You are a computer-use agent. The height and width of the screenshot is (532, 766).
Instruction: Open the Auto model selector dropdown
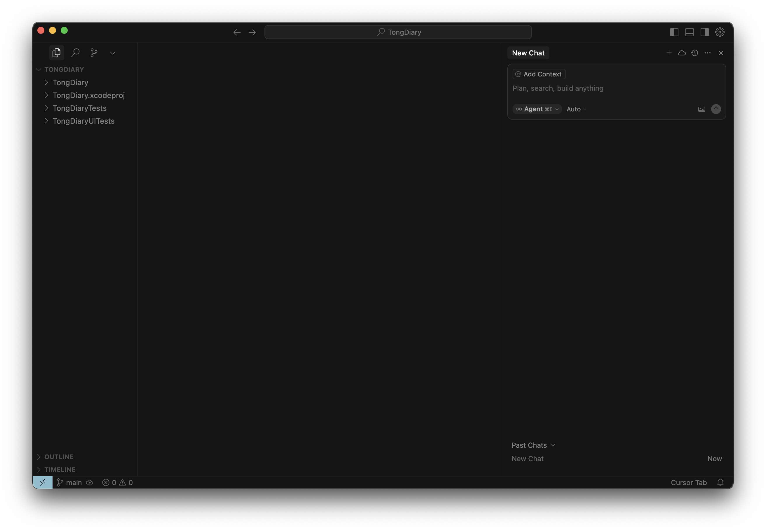[576, 109]
